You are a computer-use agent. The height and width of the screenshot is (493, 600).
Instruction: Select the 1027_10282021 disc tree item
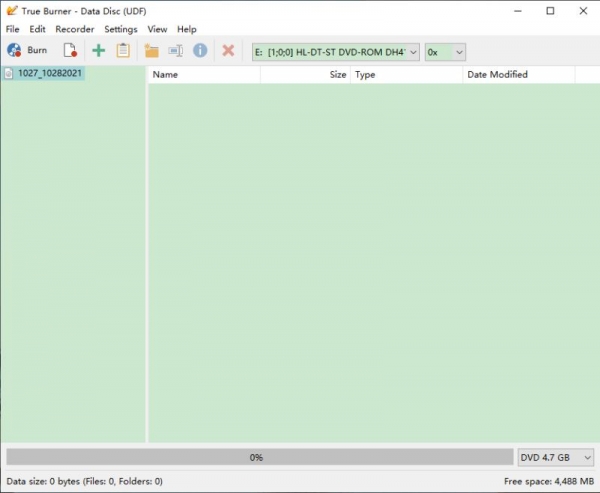tap(49, 74)
